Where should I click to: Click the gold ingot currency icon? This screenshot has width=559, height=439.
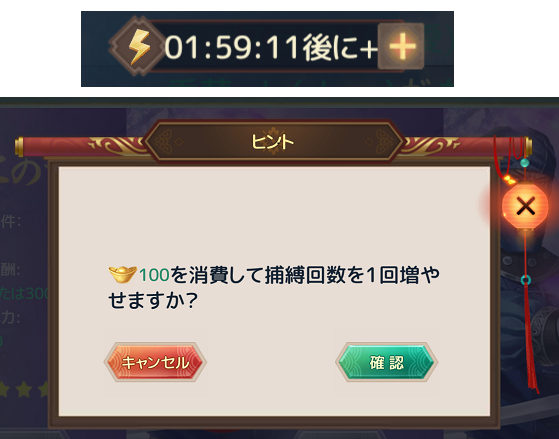pos(123,274)
